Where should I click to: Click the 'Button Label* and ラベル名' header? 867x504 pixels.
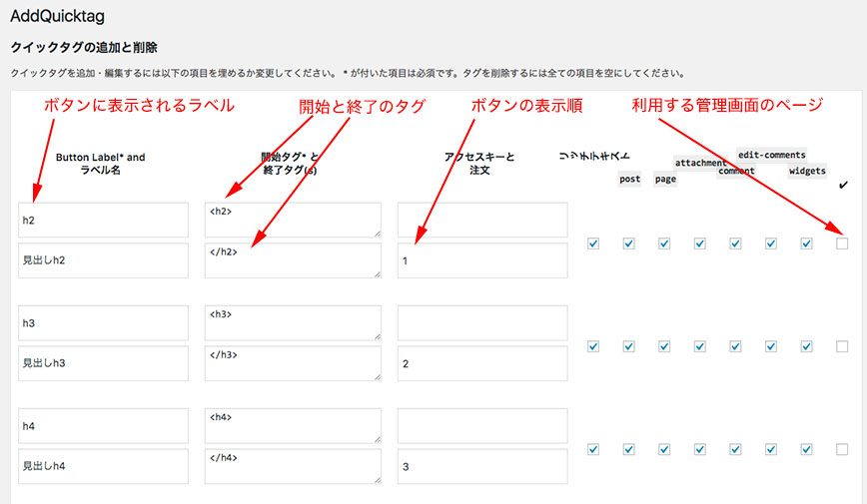click(x=101, y=164)
